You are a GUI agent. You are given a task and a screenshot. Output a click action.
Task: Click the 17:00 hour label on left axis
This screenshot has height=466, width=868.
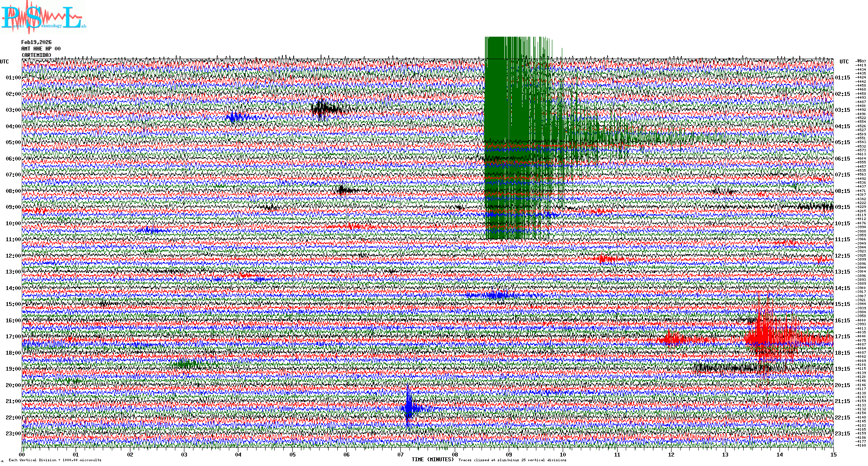[x=13, y=337]
